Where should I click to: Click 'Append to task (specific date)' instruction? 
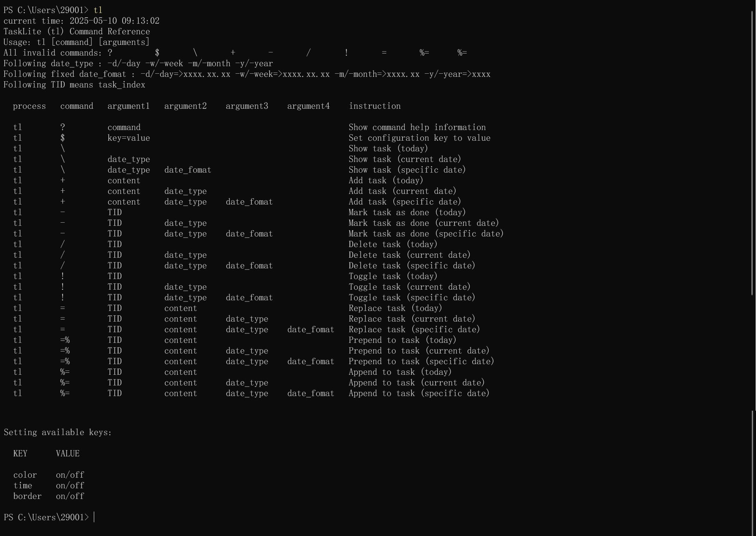tap(419, 393)
